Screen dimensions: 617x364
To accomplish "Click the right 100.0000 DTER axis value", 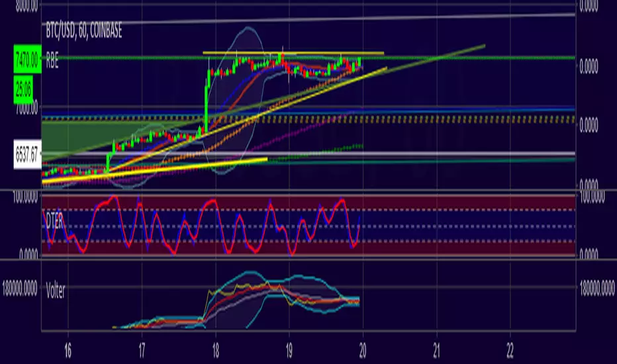I will 592,197.
